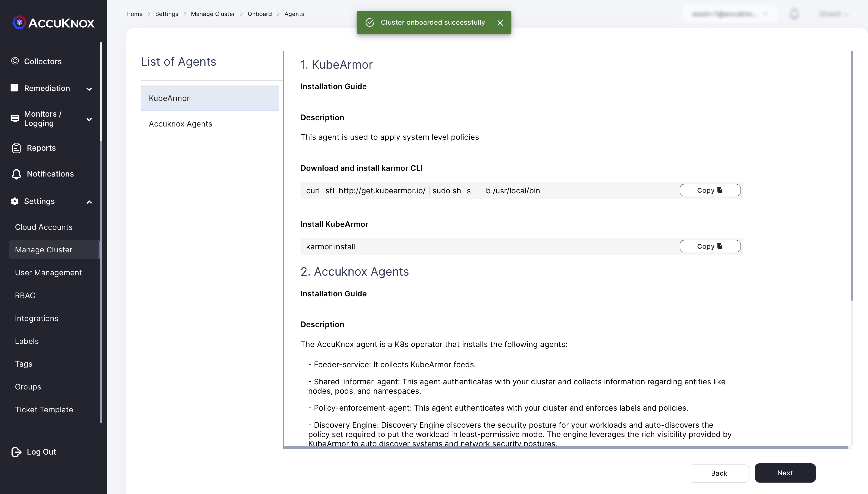The image size is (868, 494).
Task: Click 'Cluster onboarded successfully' message text
Action: pos(432,22)
